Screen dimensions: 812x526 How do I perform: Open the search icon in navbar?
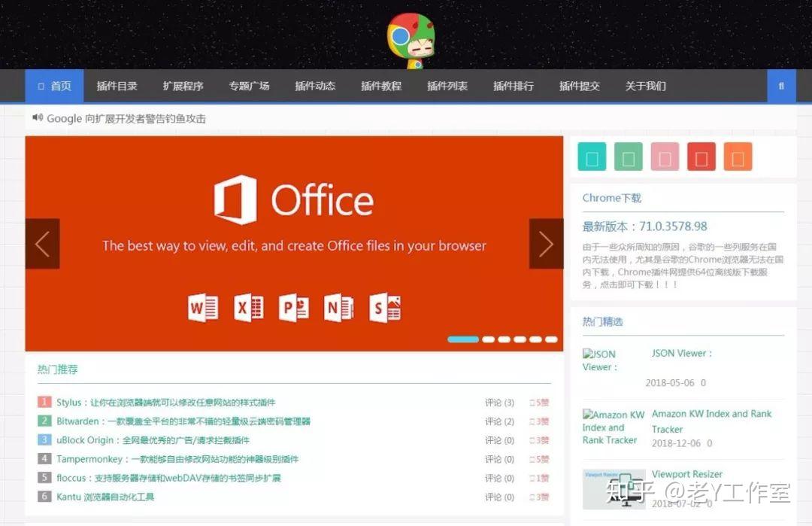(x=781, y=86)
